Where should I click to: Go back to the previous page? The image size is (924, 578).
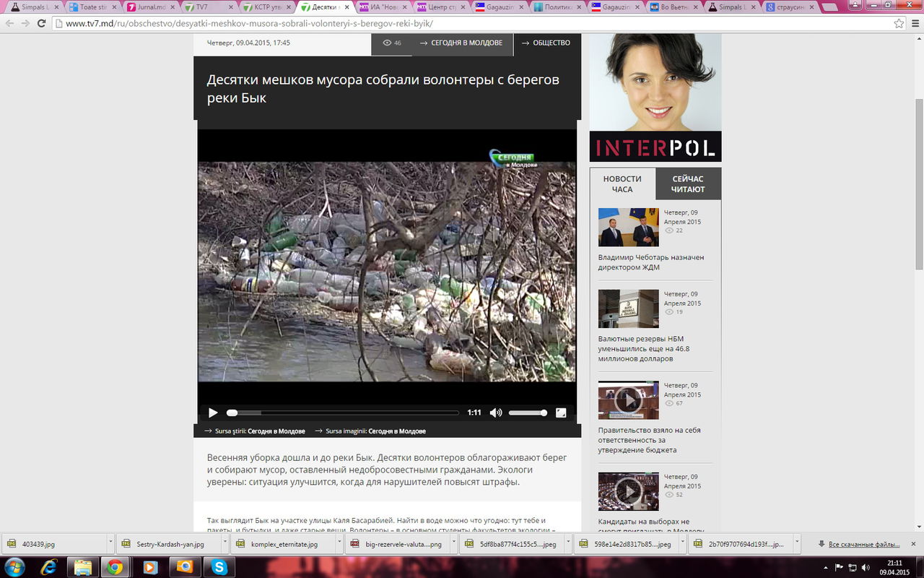pyautogui.click(x=9, y=23)
